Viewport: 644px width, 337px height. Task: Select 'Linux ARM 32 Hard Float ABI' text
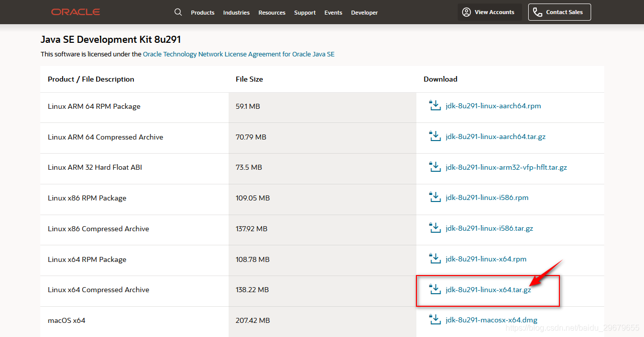(x=95, y=167)
